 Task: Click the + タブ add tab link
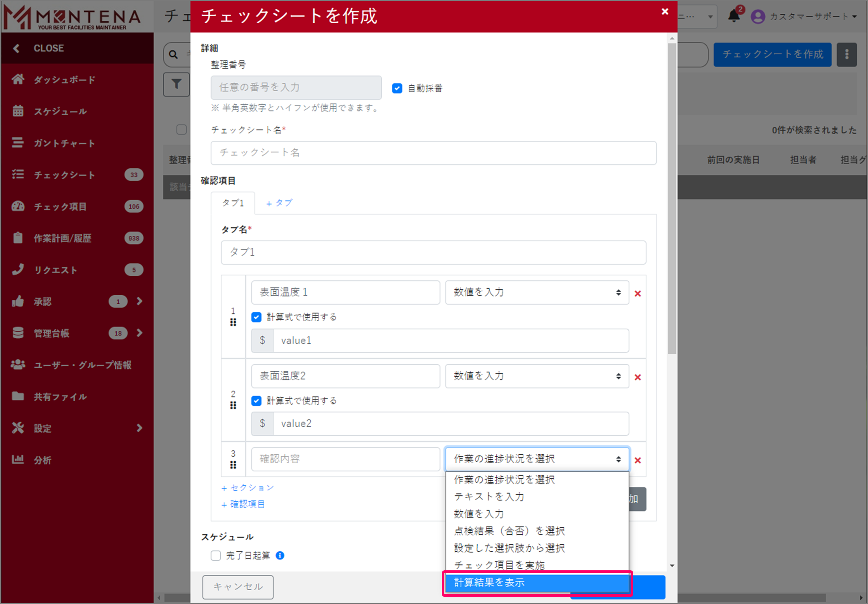pyautogui.click(x=279, y=203)
